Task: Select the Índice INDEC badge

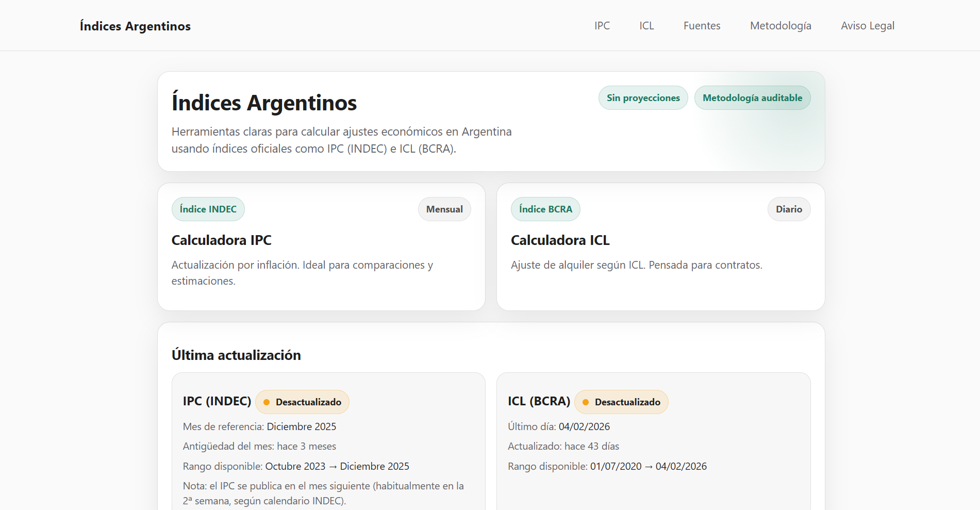Action: 208,209
